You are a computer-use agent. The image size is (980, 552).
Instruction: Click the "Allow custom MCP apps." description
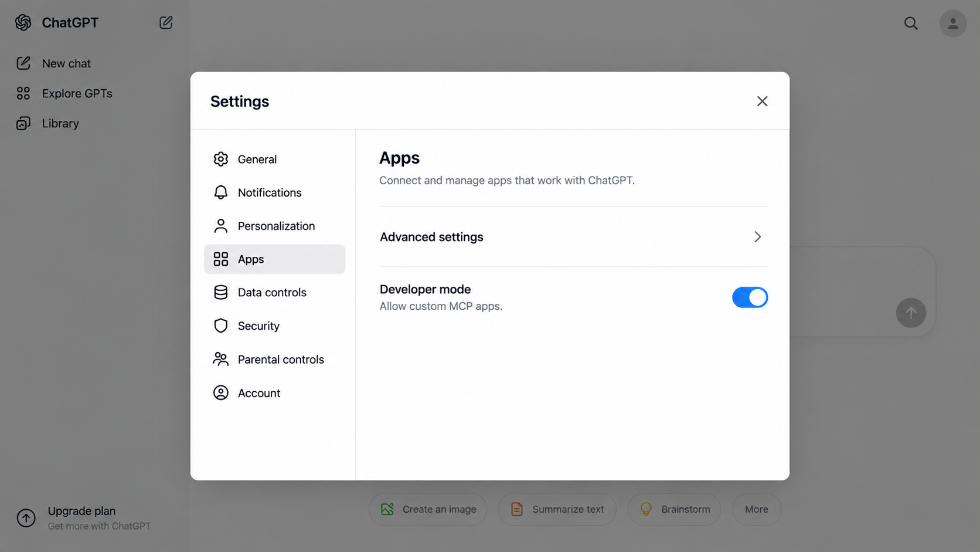(441, 306)
